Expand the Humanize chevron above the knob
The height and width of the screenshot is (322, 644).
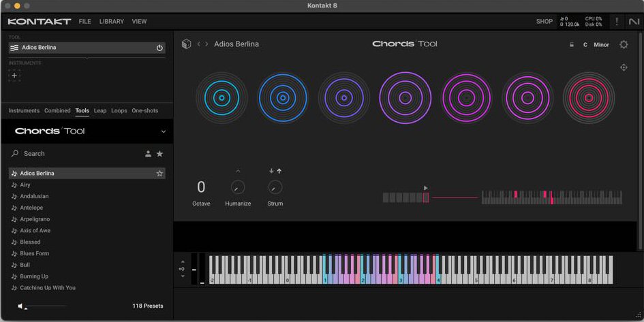click(x=238, y=171)
